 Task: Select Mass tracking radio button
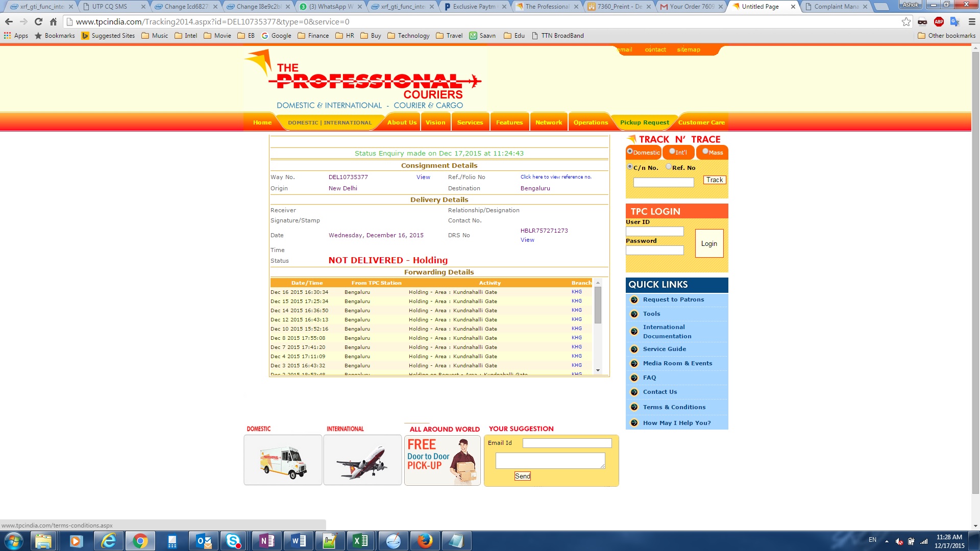705,152
